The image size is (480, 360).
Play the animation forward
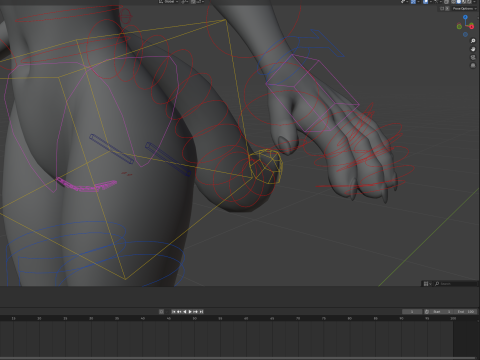click(190, 312)
